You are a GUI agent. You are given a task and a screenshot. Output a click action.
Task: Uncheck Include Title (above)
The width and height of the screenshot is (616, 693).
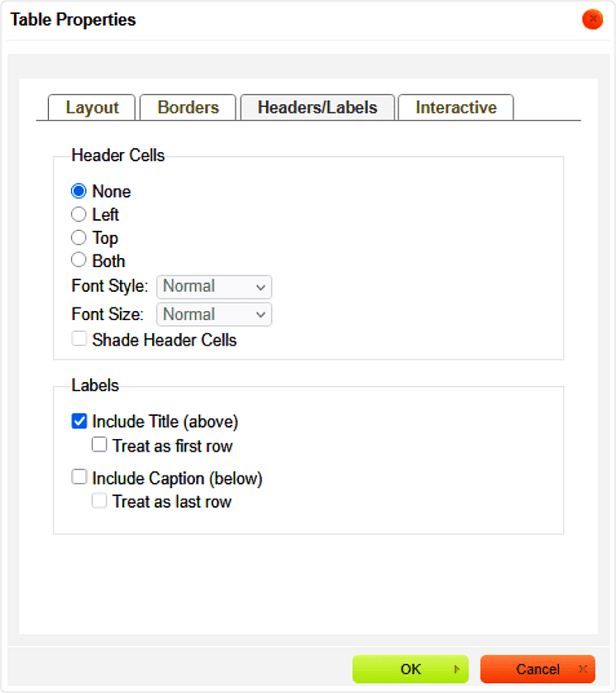click(x=79, y=422)
